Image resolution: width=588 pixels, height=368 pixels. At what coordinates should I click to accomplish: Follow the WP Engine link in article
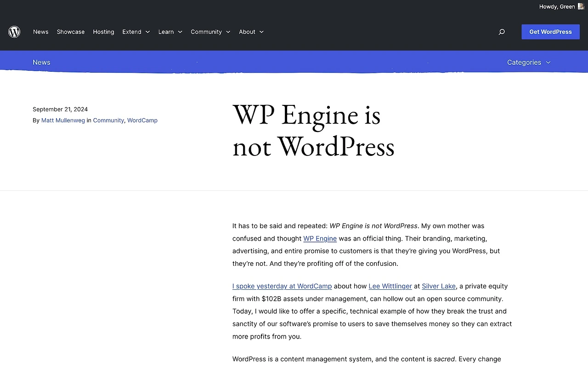[320, 238]
